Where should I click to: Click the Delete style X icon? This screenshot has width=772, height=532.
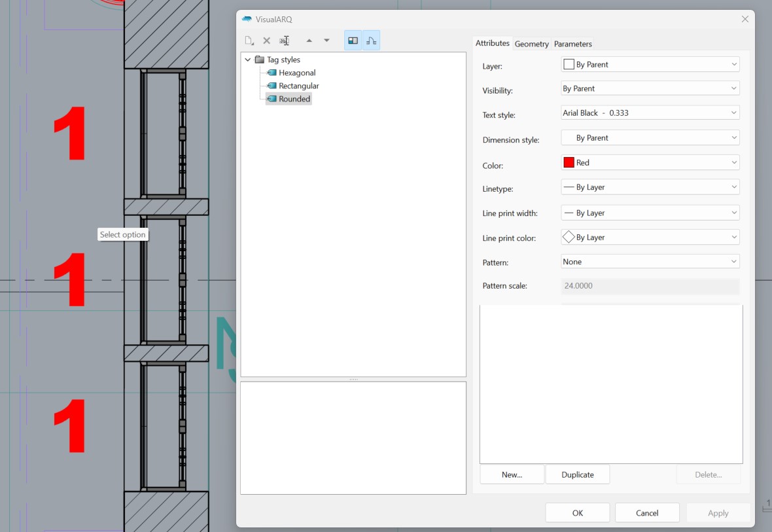[x=266, y=41]
